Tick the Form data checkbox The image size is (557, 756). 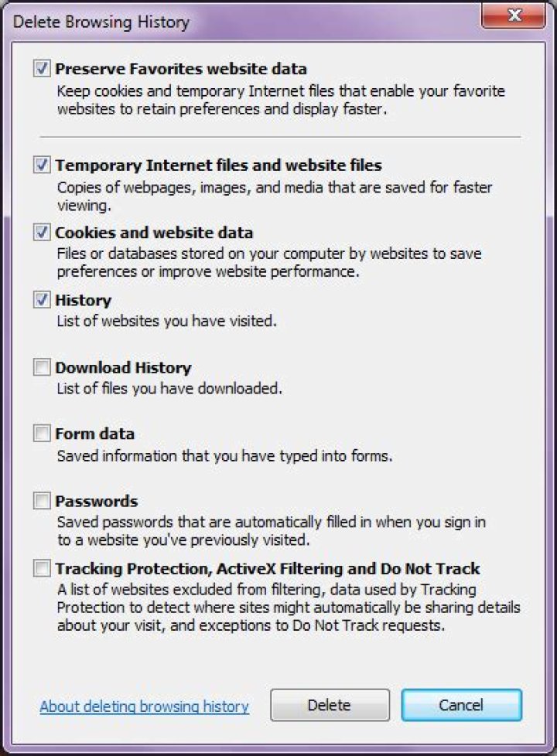[43, 434]
